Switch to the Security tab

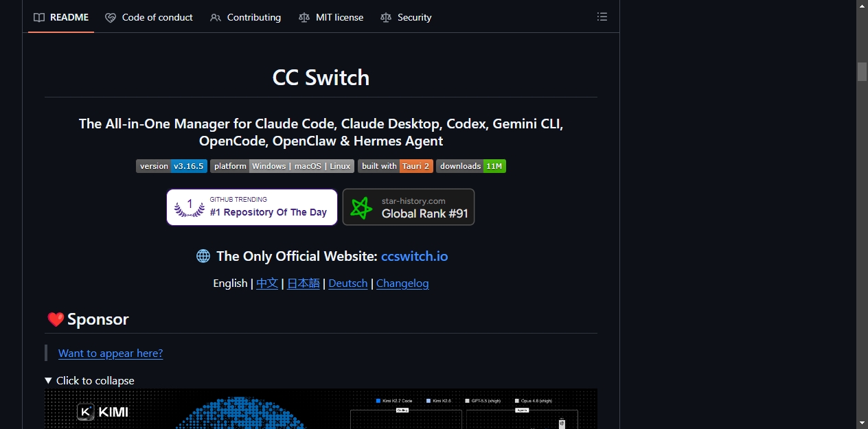(x=407, y=17)
